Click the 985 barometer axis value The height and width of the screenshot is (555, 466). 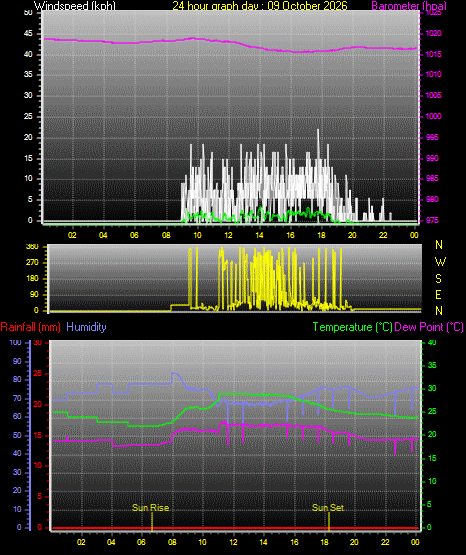point(432,178)
